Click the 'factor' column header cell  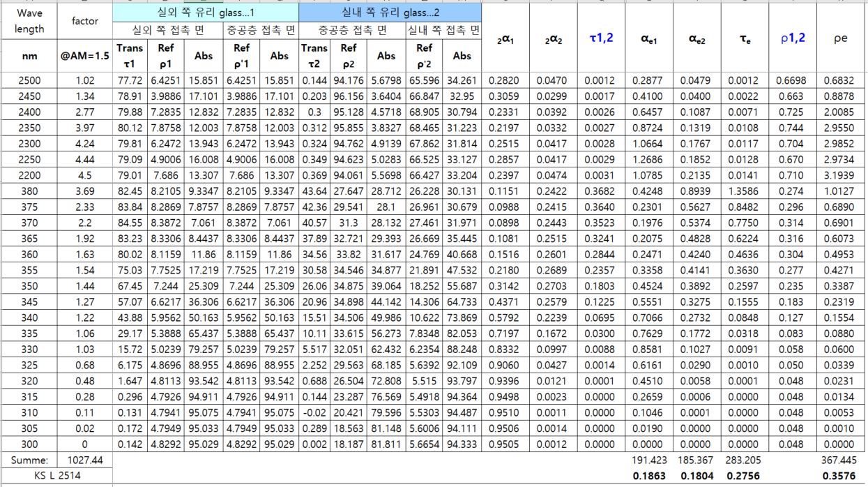[85, 21]
